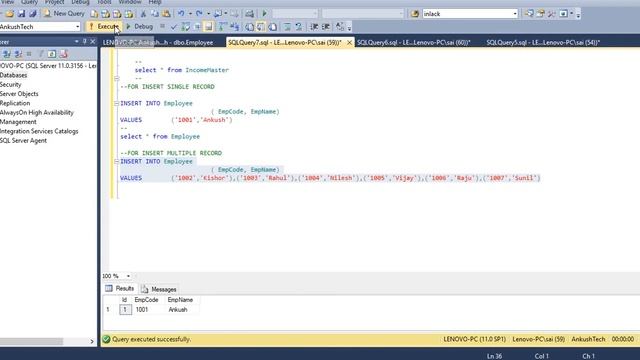Cut the selected text with the scissors icon
This screenshot has width=640, height=360.
(143, 14)
